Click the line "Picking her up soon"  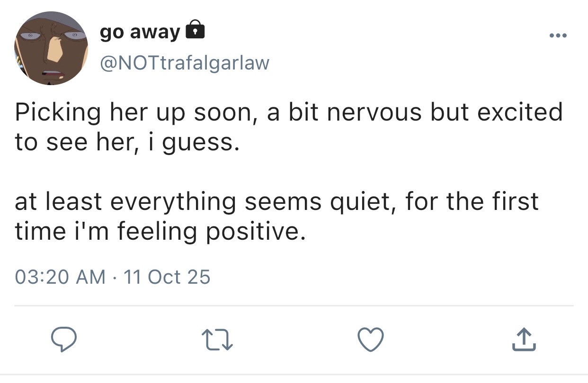(133, 113)
